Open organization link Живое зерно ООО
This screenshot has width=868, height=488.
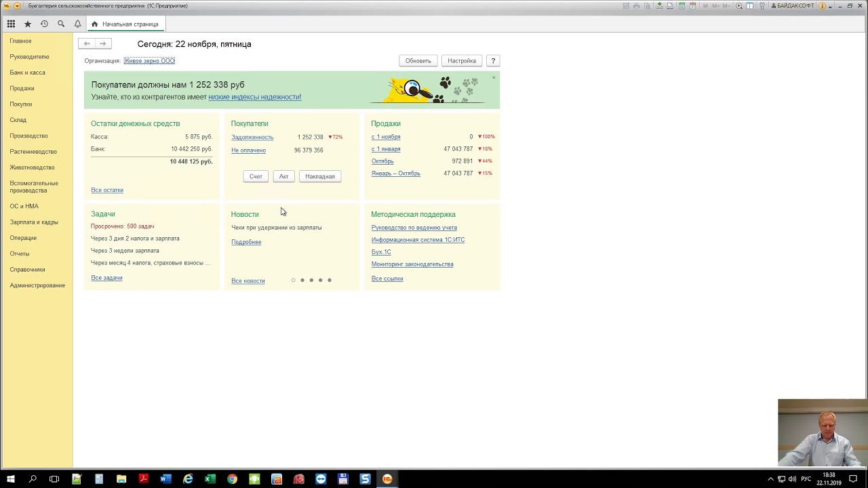[x=149, y=60]
